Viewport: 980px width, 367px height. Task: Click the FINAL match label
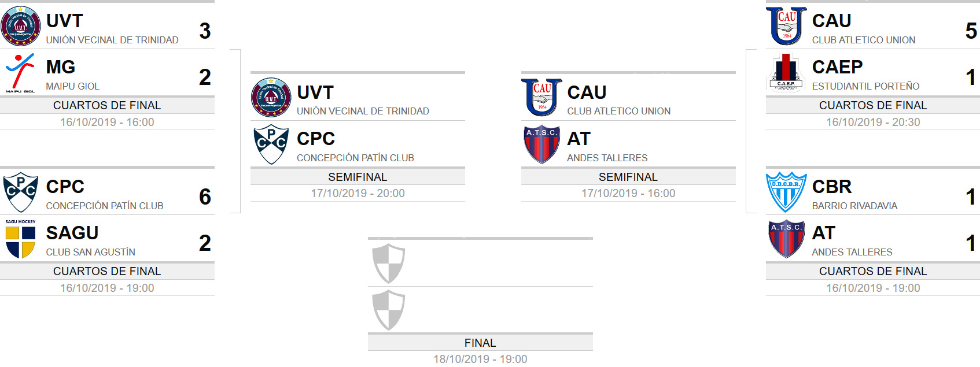point(480,343)
